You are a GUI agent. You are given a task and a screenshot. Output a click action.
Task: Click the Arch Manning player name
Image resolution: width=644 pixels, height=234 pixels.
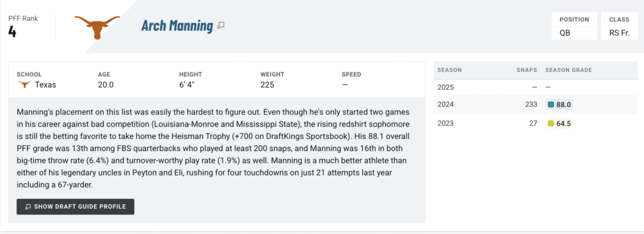(177, 25)
